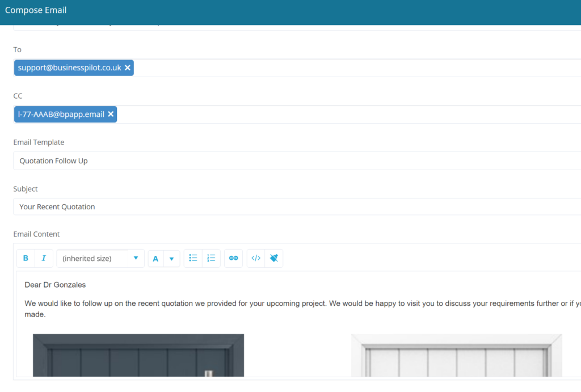Open the Email Template Quotation Follow Up selector
581x392 pixels.
coord(295,161)
